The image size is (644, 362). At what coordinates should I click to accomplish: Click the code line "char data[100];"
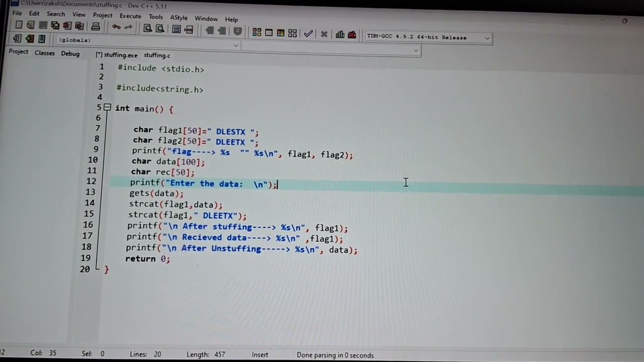click(x=168, y=162)
